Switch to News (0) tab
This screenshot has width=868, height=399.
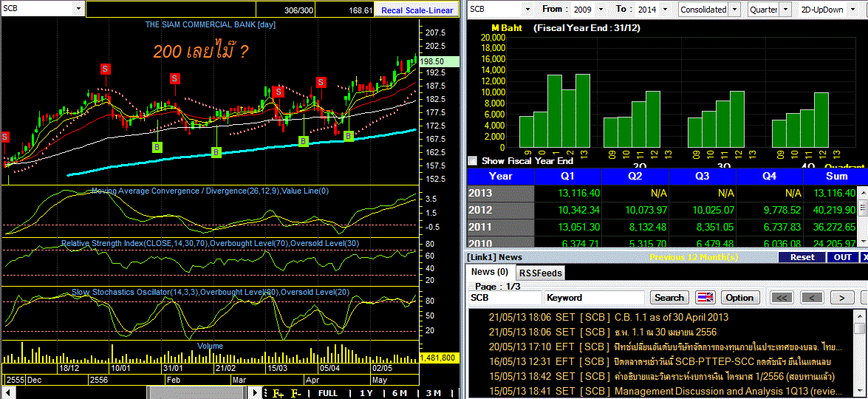pyautogui.click(x=490, y=272)
